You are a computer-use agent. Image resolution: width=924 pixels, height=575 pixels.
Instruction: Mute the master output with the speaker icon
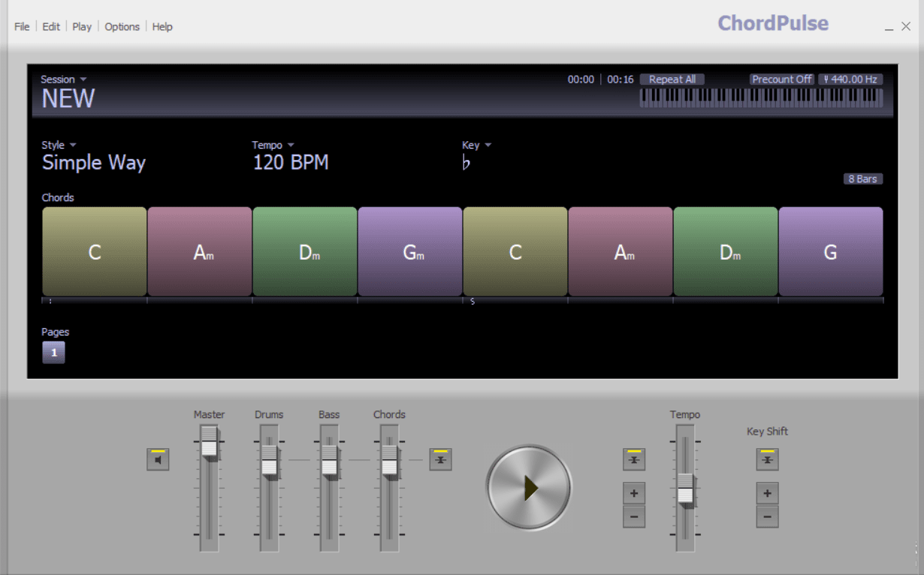coord(158,459)
